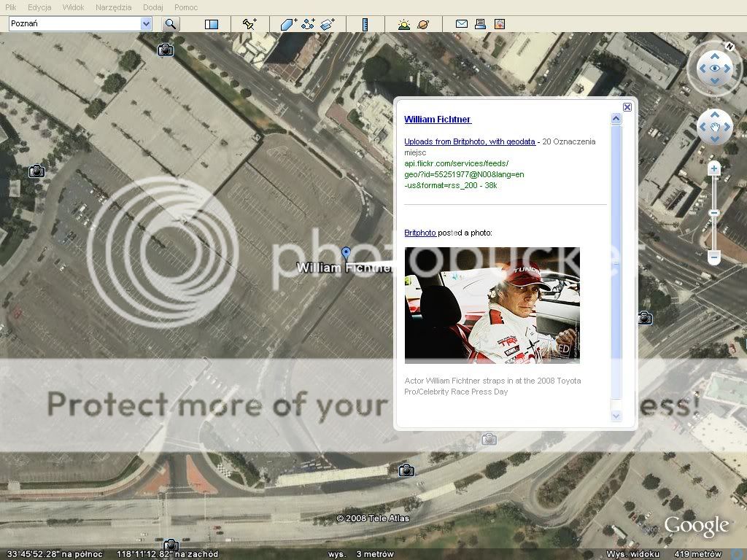747x560 pixels.
Task: Add a placemark with the pushpin tool
Action: click(x=249, y=24)
